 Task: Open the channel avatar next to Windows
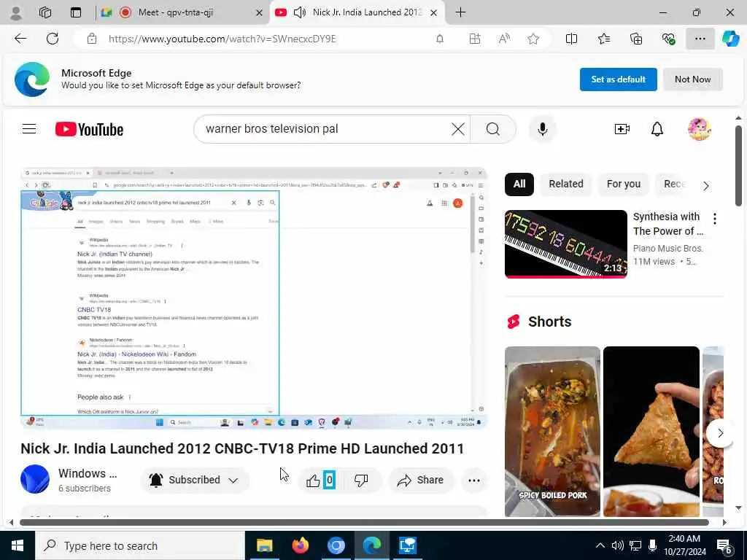[35, 479]
